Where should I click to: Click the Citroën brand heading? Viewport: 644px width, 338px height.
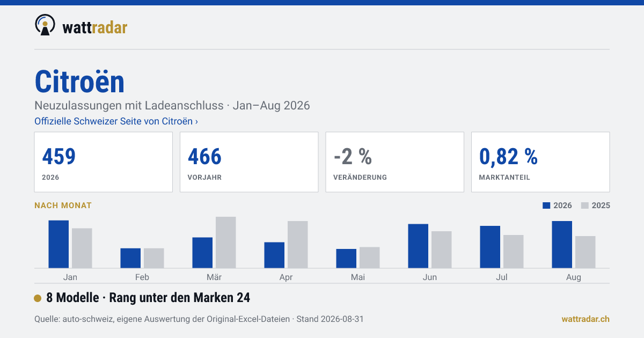(79, 82)
